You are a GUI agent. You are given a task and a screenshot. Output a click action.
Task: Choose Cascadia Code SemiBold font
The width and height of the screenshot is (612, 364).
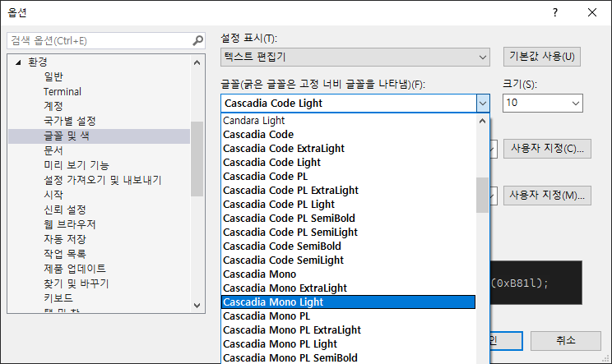tap(348, 247)
